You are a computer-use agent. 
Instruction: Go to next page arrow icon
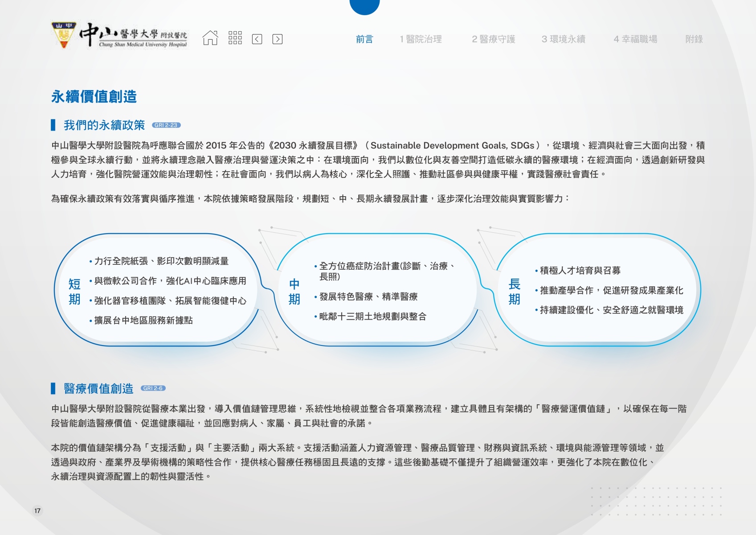[x=277, y=39]
